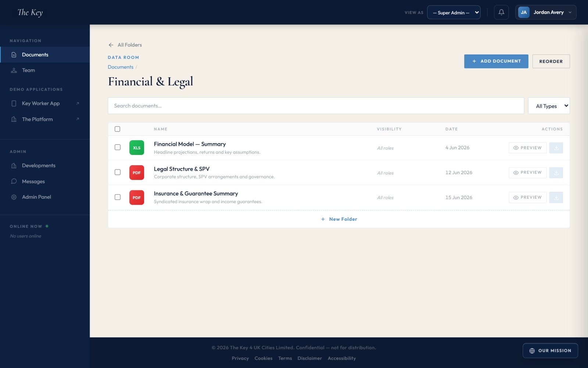Preview the Legal Structure & SPV document
Image resolution: width=588 pixels, height=368 pixels.
pos(528,173)
